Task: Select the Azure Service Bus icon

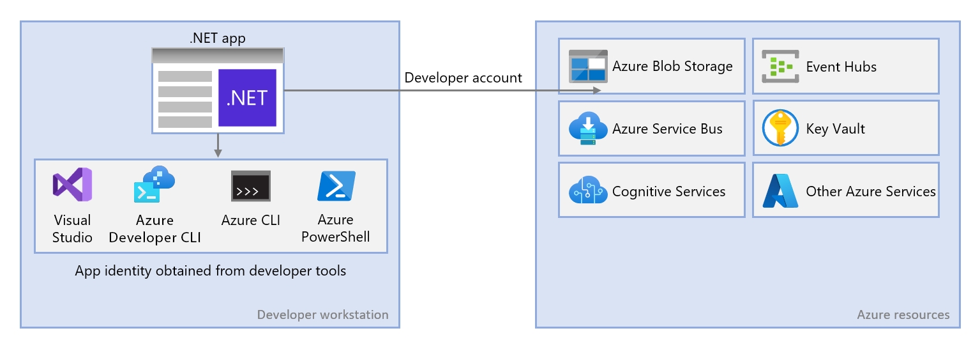Action: (x=588, y=129)
